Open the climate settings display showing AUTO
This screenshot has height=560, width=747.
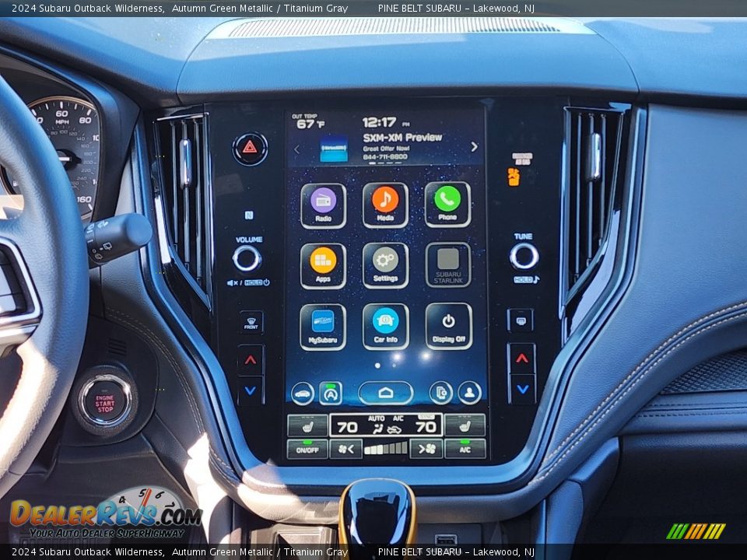pos(386,425)
